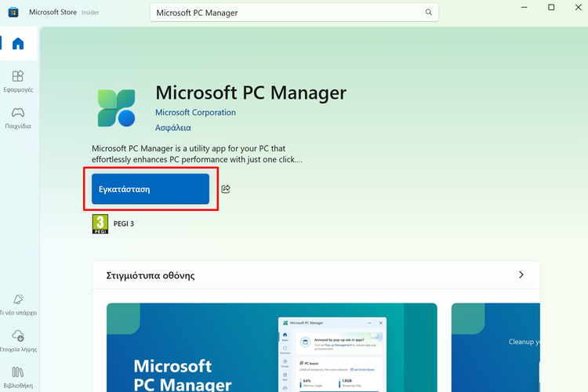Expand Στιγμιότυπα οθόνης with the chevron arrow
This screenshot has height=392, width=588.
521,275
